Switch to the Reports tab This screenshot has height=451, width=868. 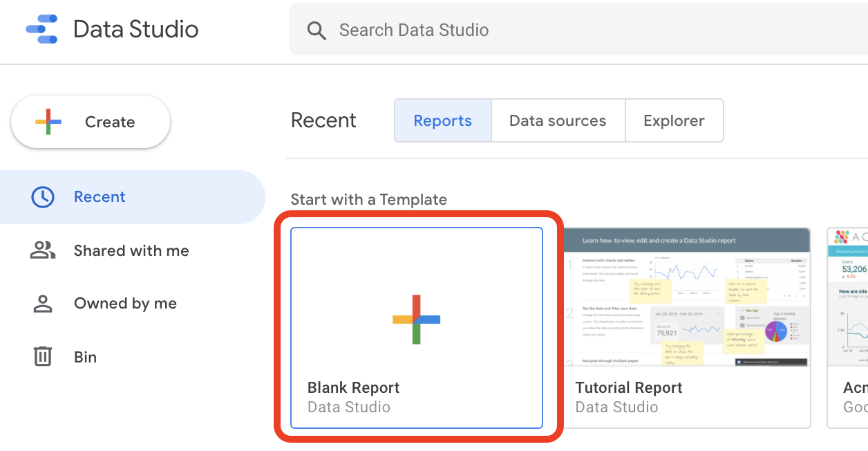click(x=443, y=120)
